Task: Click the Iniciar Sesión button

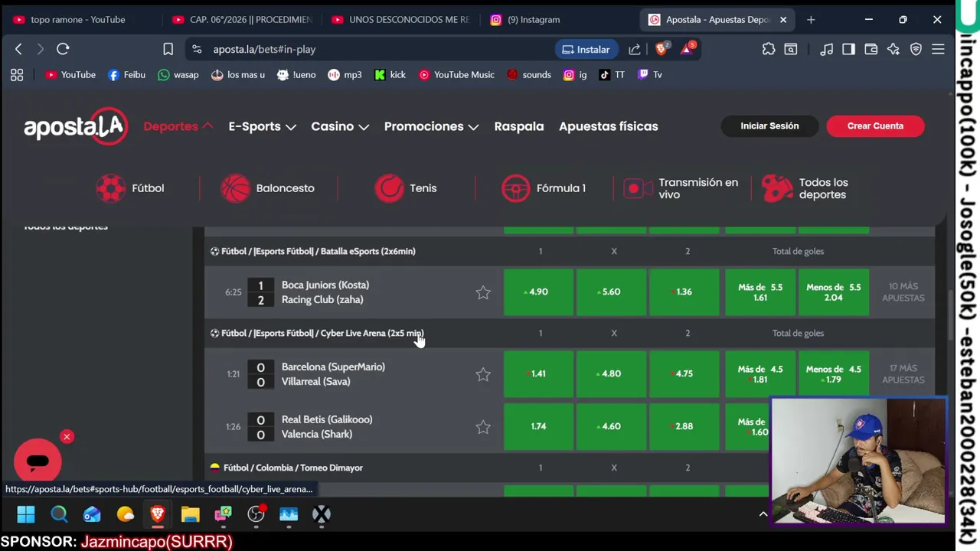Action: pyautogui.click(x=769, y=126)
